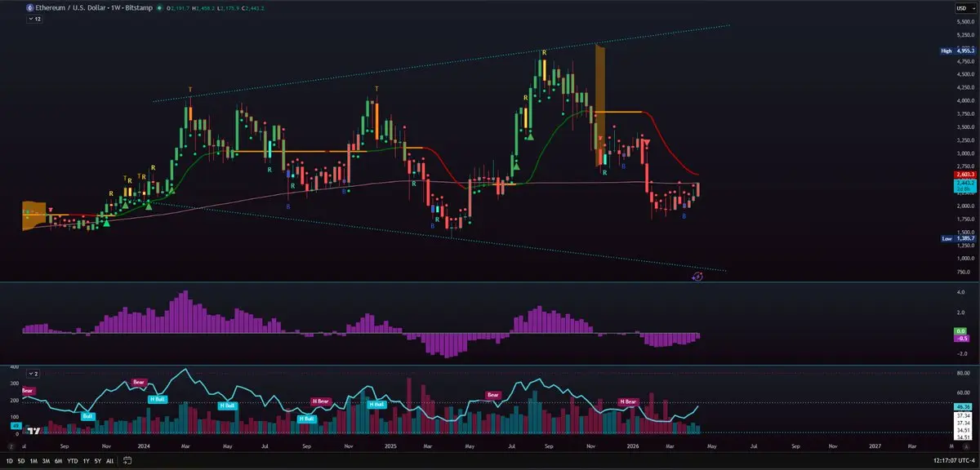Select the 3M time range
The image size is (980, 470).
[x=46, y=461]
